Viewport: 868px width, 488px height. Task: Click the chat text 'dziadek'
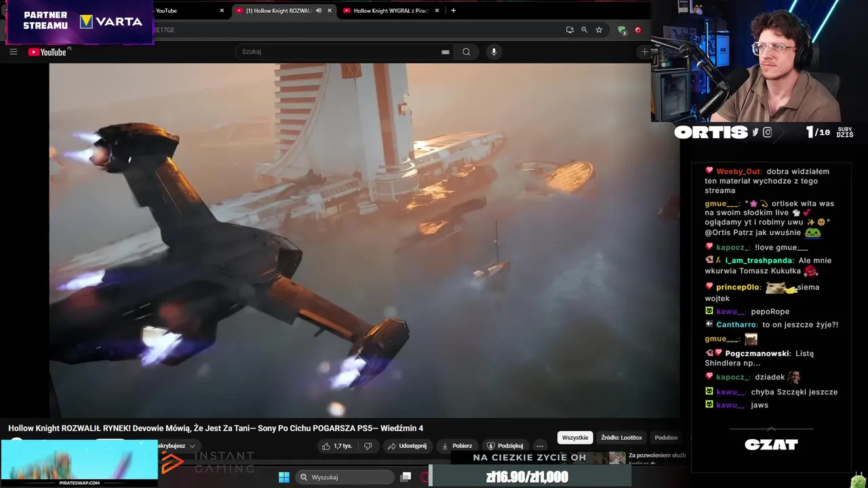pyautogui.click(x=770, y=378)
